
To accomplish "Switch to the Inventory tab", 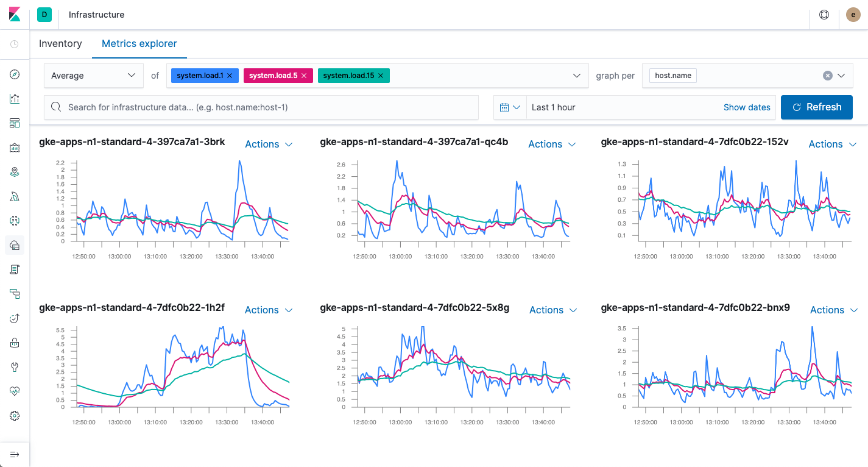I will [60, 43].
